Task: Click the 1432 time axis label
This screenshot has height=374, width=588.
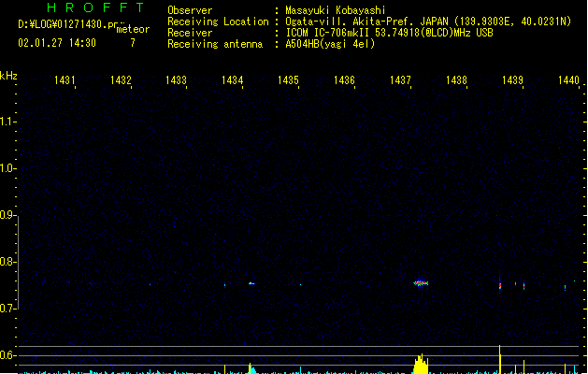Action: click(121, 80)
